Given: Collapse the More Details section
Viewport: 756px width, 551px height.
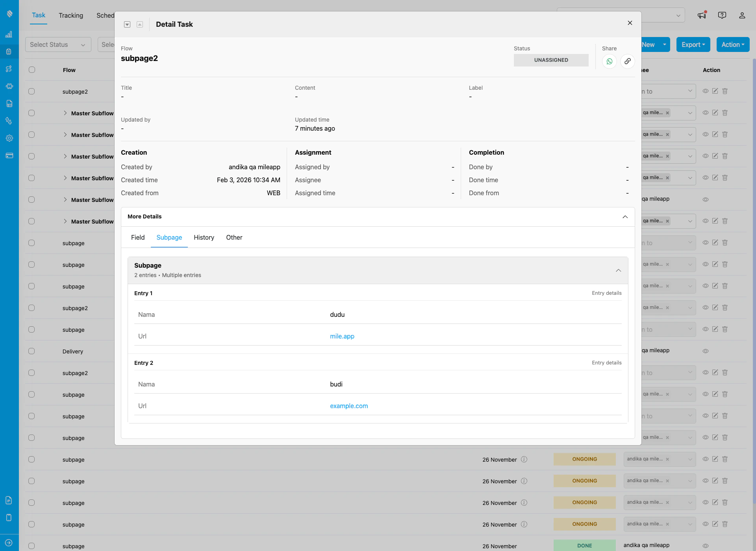Looking at the screenshot, I should coord(624,217).
